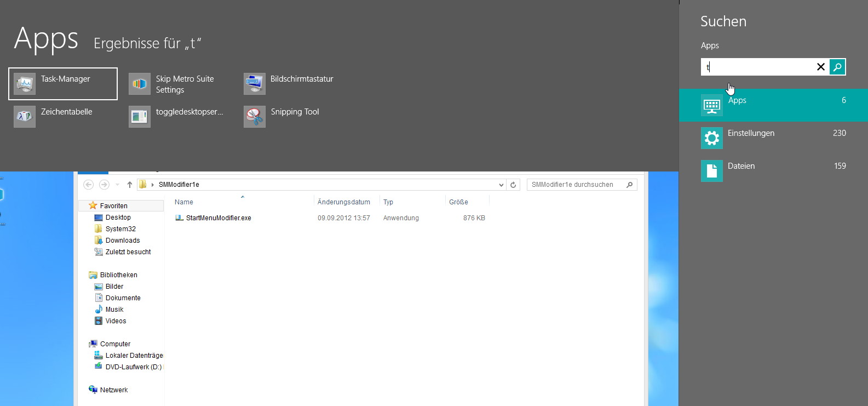Click SMModifier1e in the address bar
This screenshot has width=868, height=406.
coord(179,185)
